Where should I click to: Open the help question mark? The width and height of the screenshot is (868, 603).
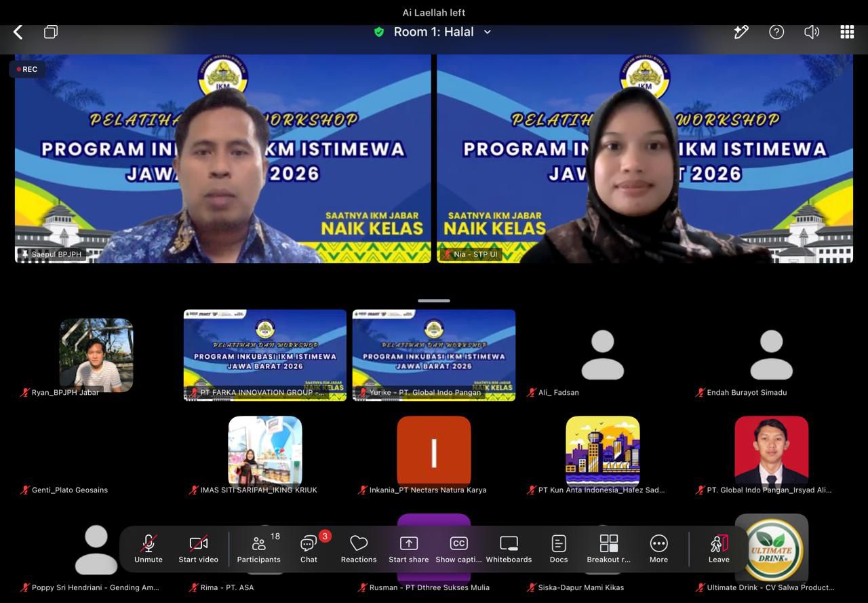[x=776, y=32]
